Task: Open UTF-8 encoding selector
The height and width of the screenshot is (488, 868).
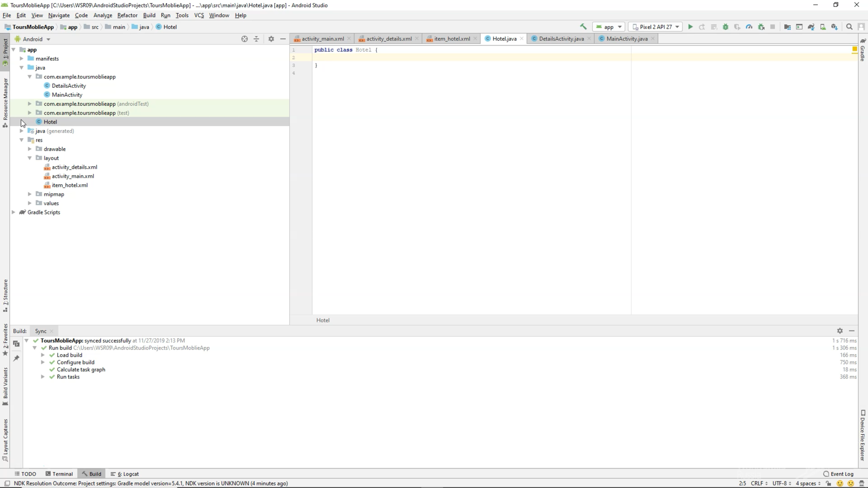Action: tap(782, 483)
